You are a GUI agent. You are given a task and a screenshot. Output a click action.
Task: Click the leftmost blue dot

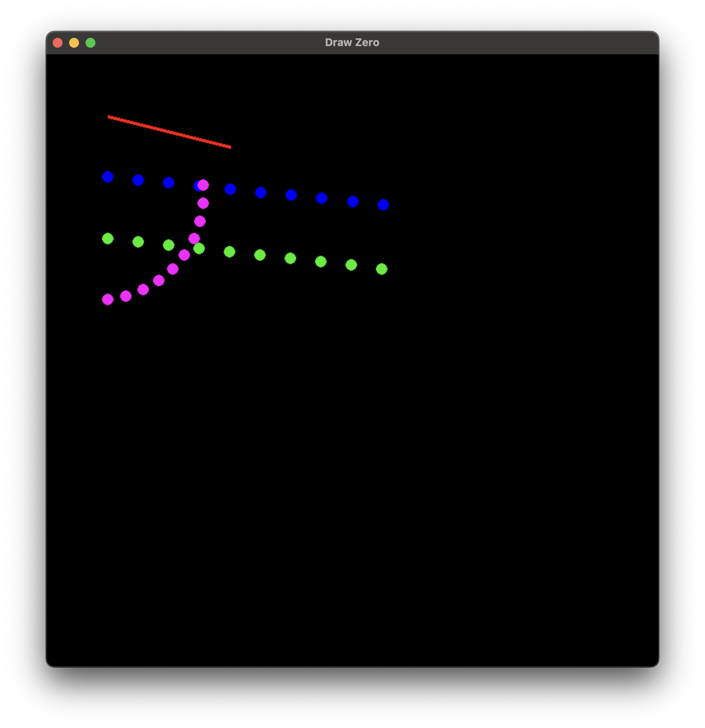[108, 177]
